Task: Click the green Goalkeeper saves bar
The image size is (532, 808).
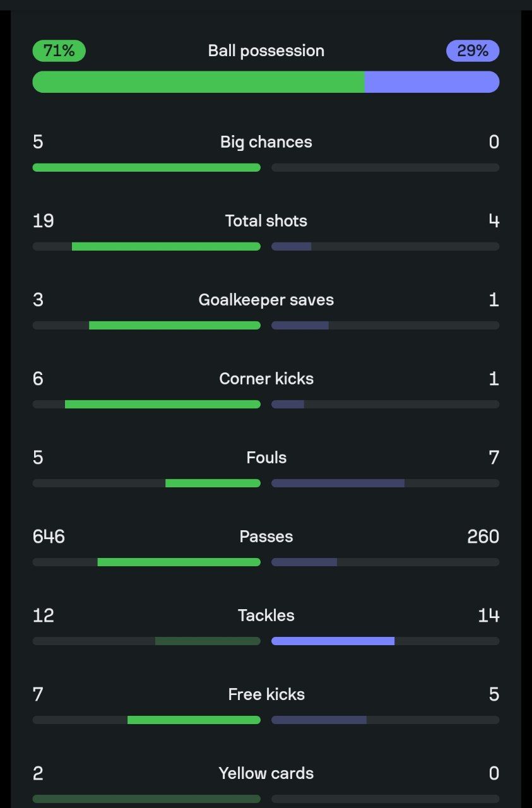Action: (175, 326)
